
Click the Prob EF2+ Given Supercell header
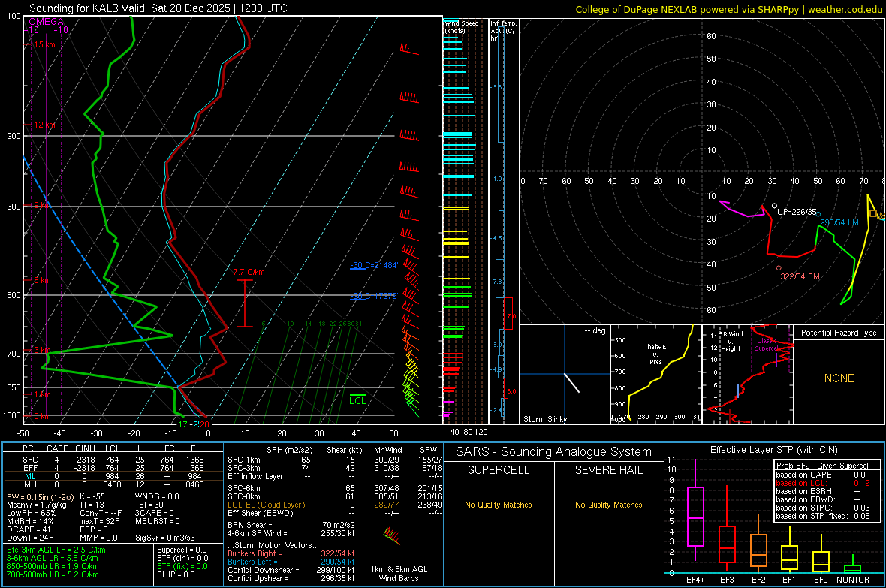coord(823,466)
